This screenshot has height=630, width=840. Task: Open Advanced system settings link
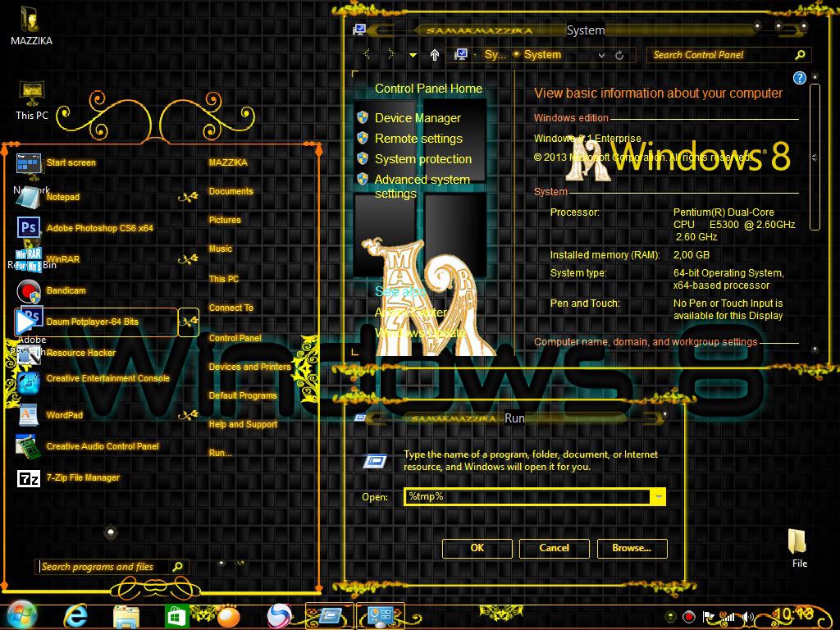coord(422,186)
